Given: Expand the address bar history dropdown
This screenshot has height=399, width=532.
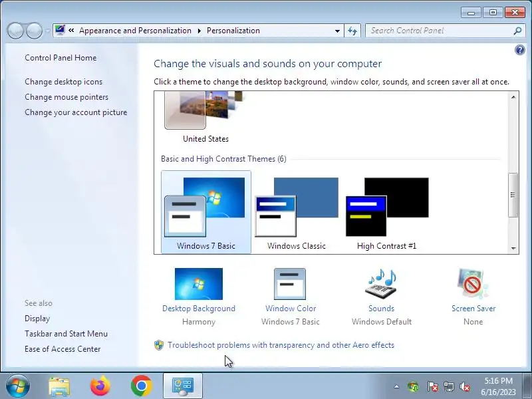Looking at the screenshot, I should tap(337, 31).
